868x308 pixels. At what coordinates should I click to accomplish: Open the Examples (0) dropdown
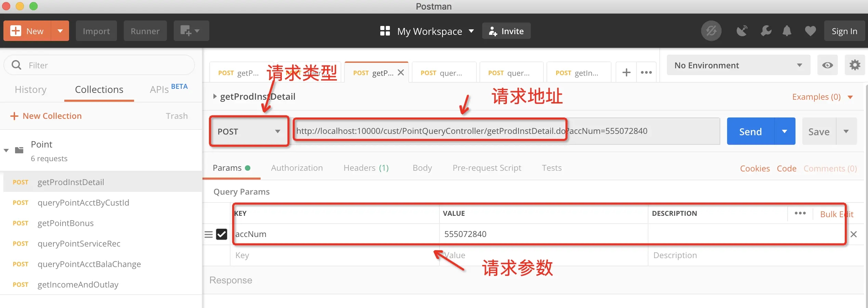coord(822,97)
